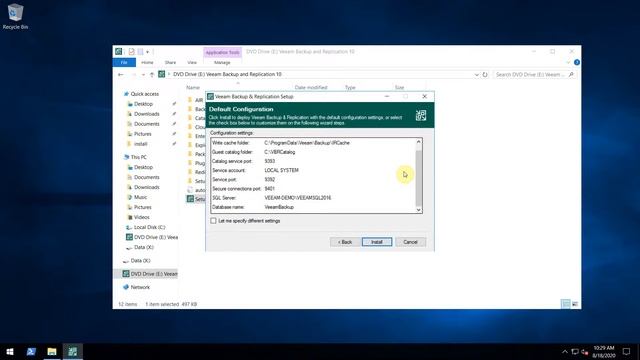Click the Veeam setup title bar icon
This screenshot has height=360, width=640.
210,97
